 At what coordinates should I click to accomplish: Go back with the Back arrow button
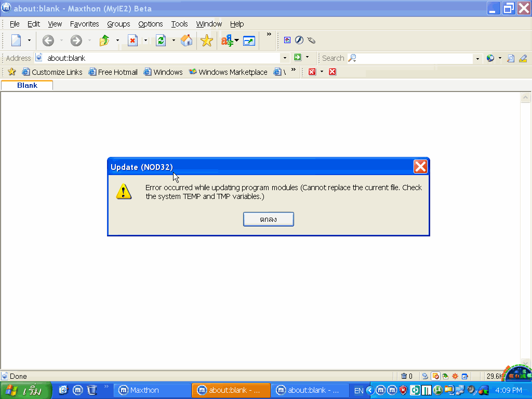pyautogui.click(x=48, y=41)
